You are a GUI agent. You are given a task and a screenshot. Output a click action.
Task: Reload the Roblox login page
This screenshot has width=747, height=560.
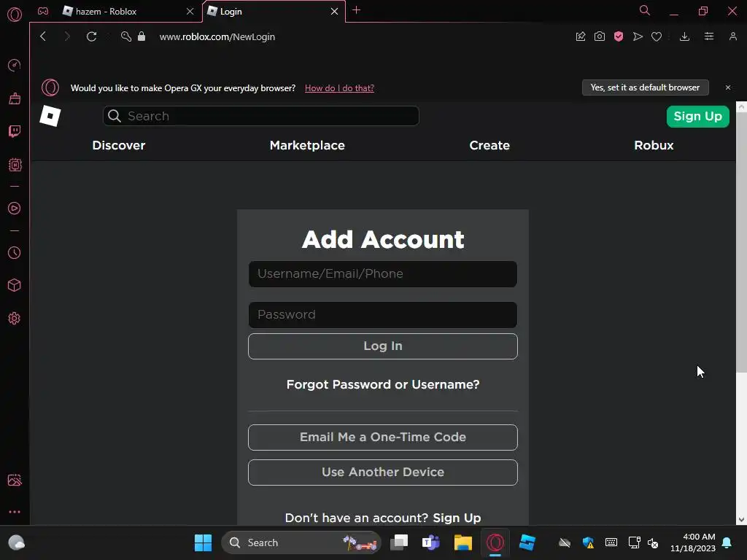pyautogui.click(x=91, y=36)
